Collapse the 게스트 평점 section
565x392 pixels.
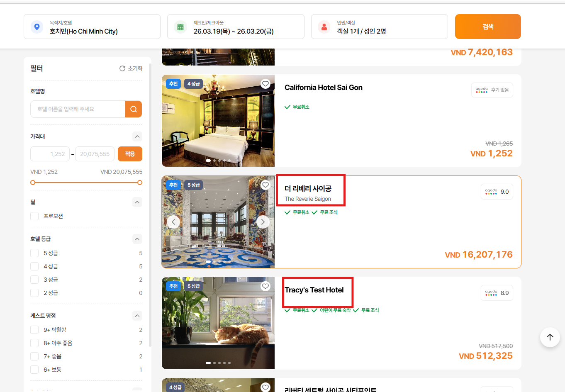(x=137, y=316)
